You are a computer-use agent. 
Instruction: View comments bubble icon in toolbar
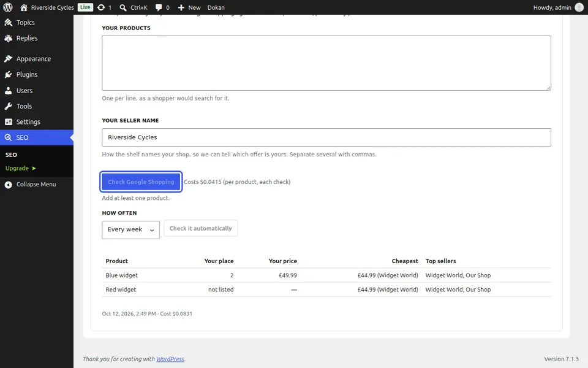[x=159, y=7]
